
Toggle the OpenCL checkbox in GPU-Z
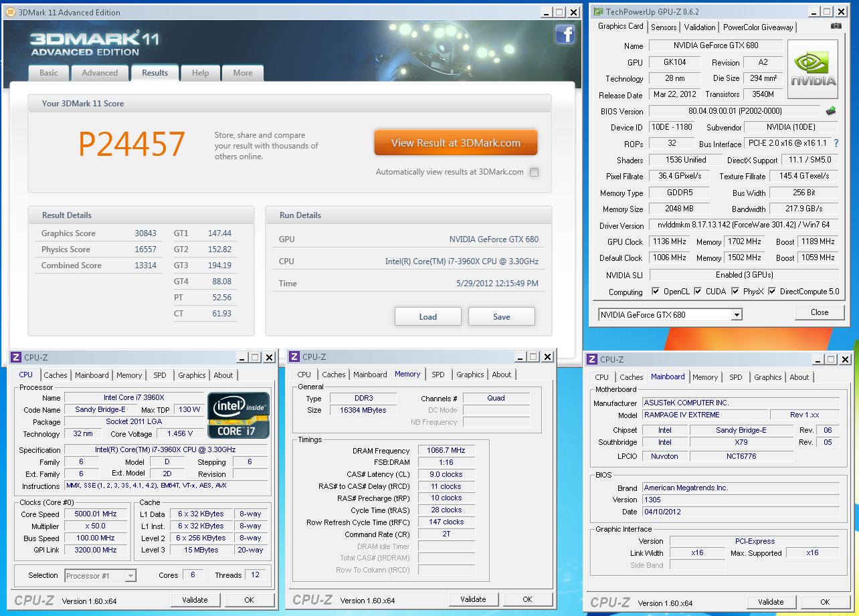pos(656,292)
